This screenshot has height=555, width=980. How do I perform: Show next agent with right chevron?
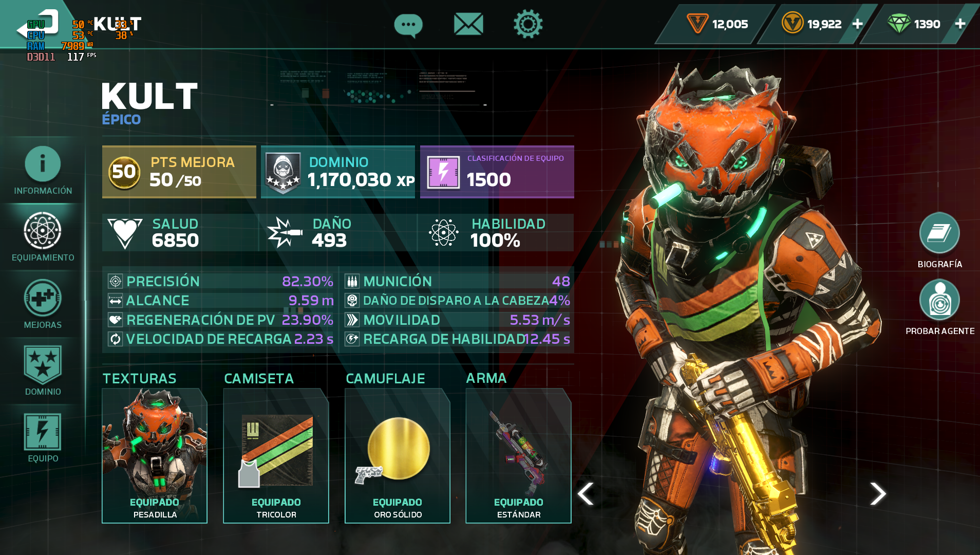[x=878, y=494]
